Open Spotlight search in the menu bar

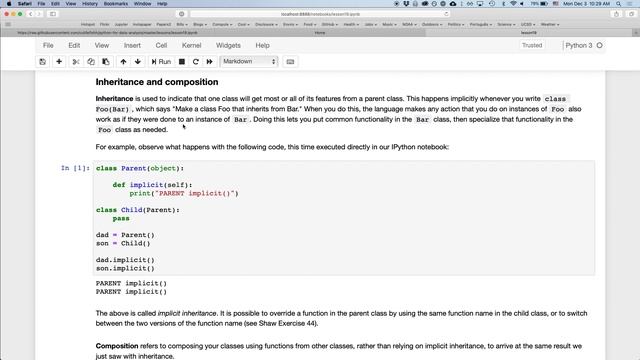[x=619, y=4]
